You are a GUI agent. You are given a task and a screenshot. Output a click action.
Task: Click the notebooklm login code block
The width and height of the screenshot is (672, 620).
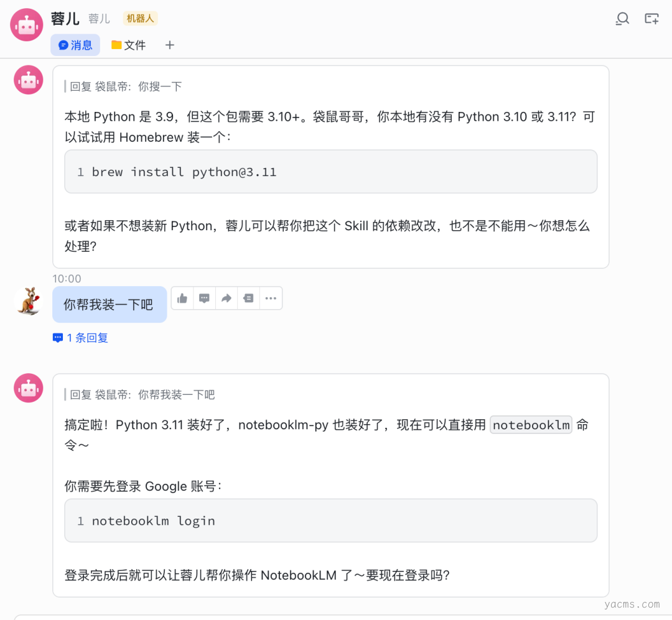point(330,521)
